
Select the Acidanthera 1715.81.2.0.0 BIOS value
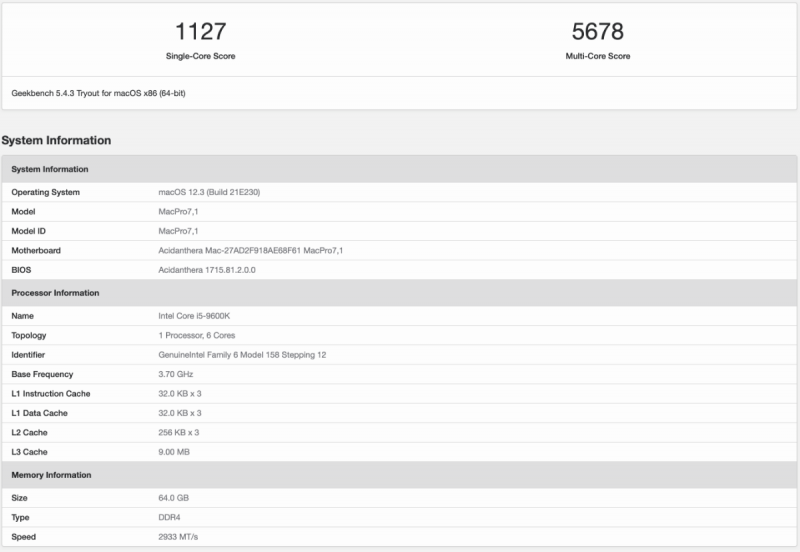coord(207,270)
